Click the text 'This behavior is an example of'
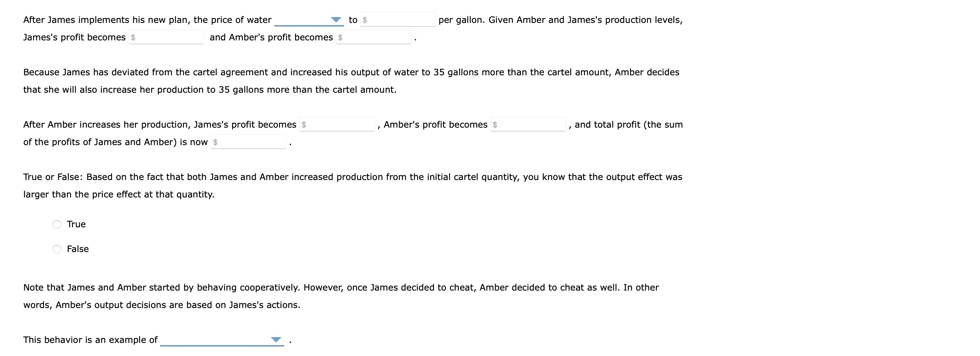This screenshot has height=356, width=980. [x=90, y=340]
